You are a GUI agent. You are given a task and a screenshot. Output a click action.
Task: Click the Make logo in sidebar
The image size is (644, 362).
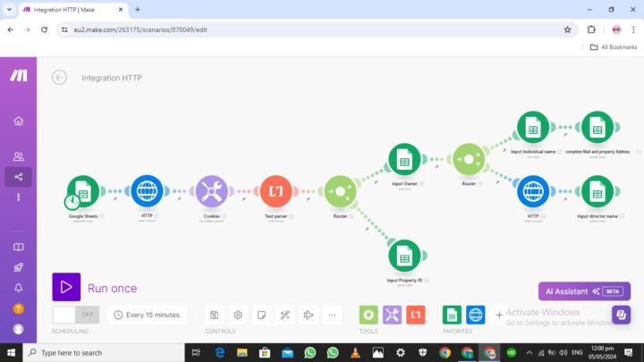tap(19, 75)
